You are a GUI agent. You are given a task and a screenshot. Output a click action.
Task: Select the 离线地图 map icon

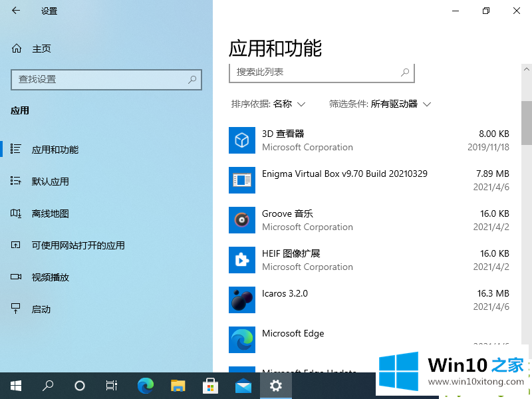click(15, 213)
